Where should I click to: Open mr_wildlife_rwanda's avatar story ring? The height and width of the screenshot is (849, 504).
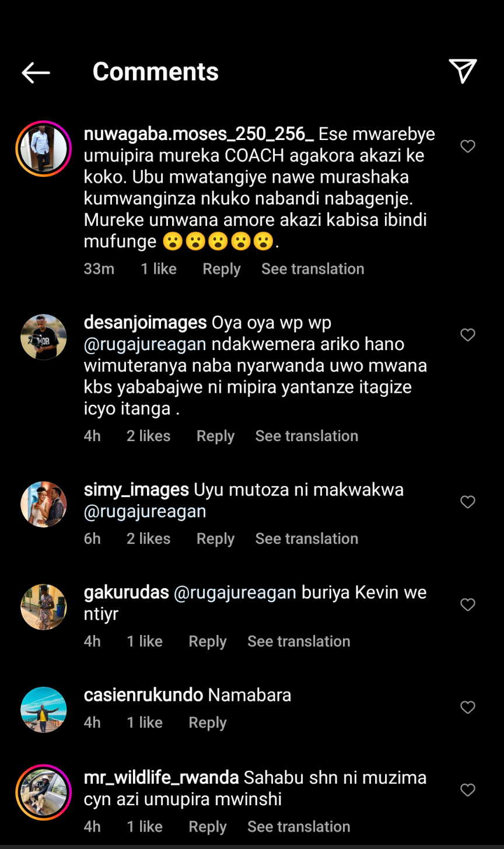(x=44, y=792)
